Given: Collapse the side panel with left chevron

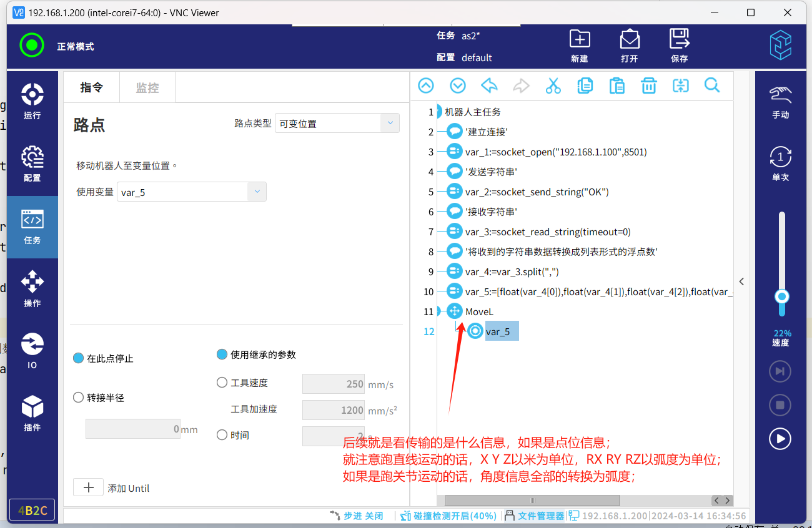Looking at the screenshot, I should 741,281.
